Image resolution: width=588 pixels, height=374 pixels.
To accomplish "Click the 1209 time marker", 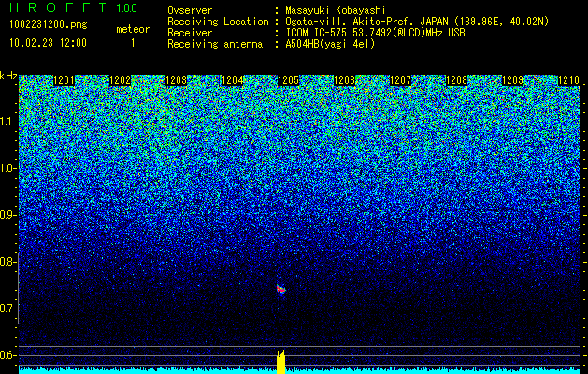I will click(512, 80).
